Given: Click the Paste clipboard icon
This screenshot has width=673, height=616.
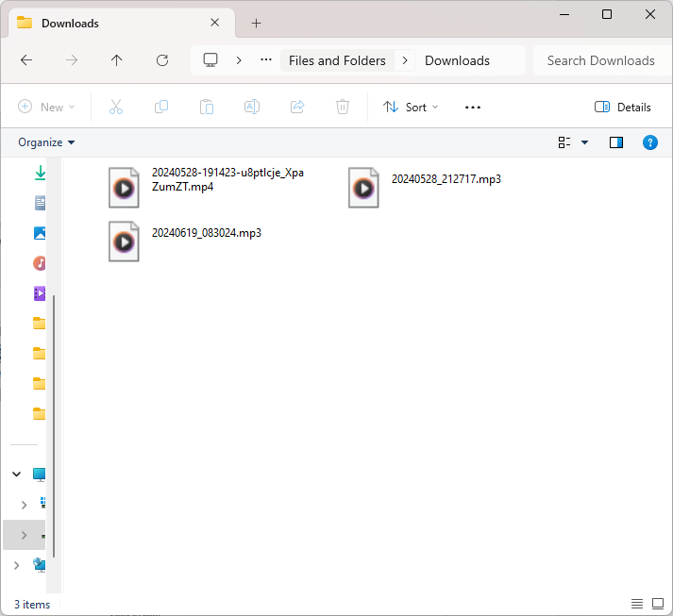Looking at the screenshot, I should [207, 107].
